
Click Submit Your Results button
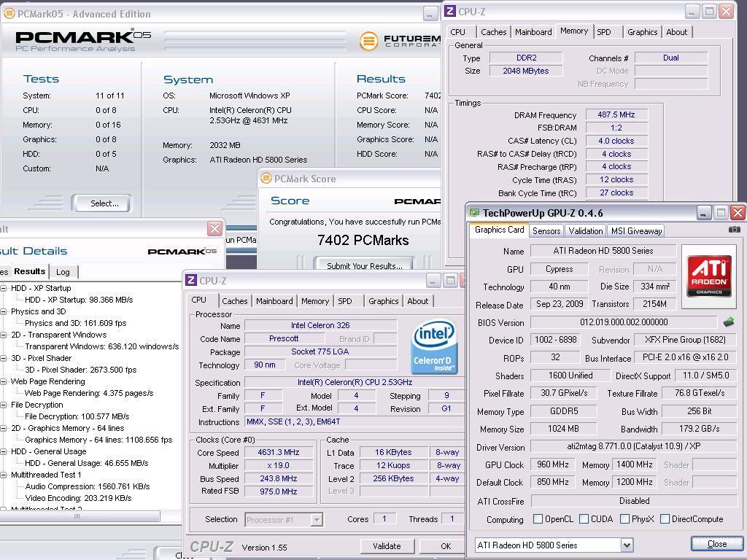point(365,265)
